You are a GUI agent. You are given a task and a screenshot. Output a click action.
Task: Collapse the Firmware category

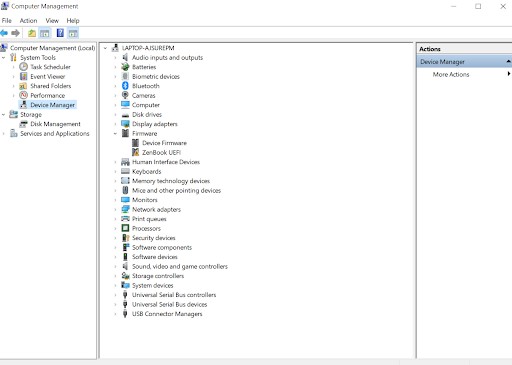tap(115, 133)
